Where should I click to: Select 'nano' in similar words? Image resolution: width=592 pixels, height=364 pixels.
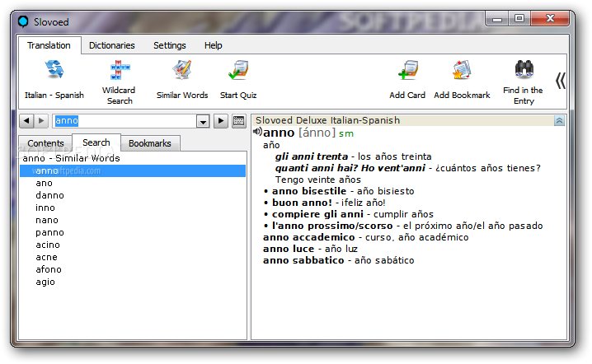pyautogui.click(x=47, y=220)
